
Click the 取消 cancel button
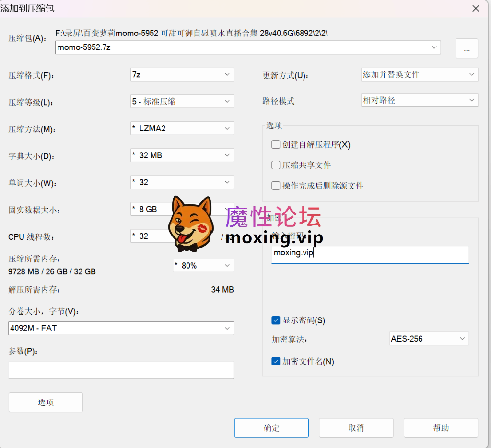click(356, 428)
